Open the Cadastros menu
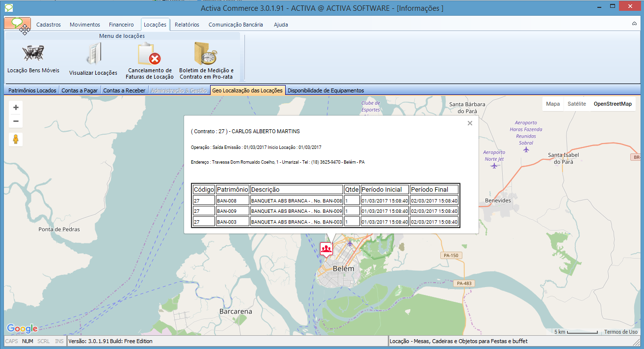This screenshot has height=349, width=644. point(49,25)
